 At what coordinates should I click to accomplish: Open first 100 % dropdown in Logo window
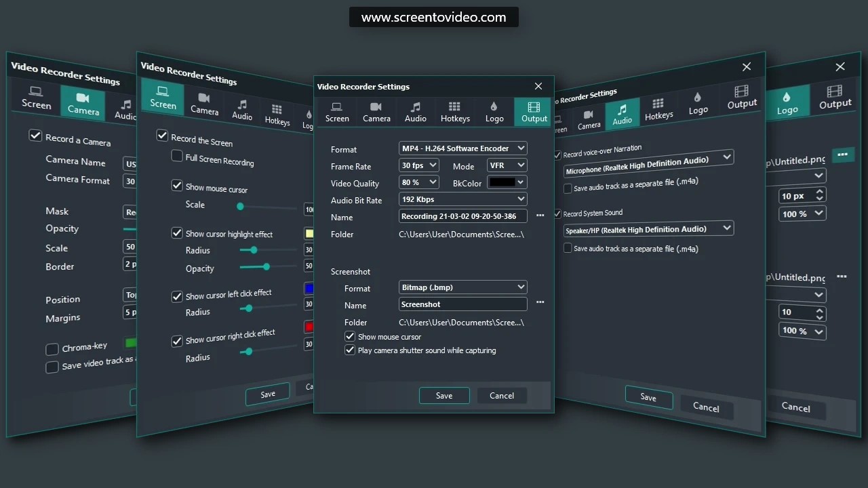point(802,213)
